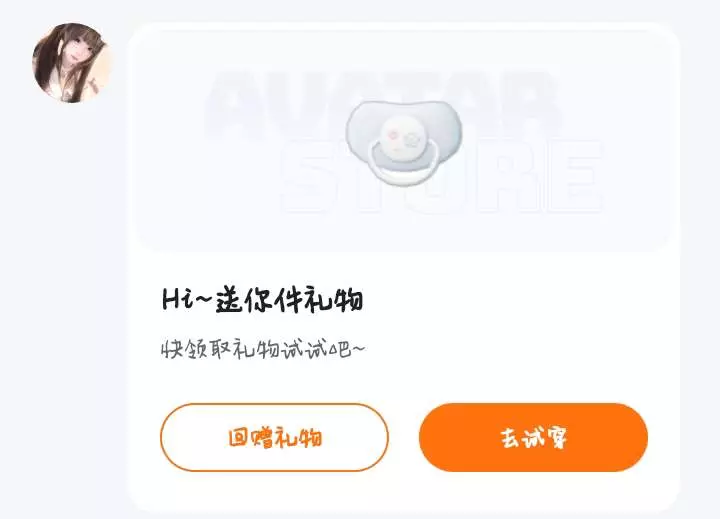720x519 pixels.
Task: Click the faded STORE watermark word
Action: click(x=442, y=177)
